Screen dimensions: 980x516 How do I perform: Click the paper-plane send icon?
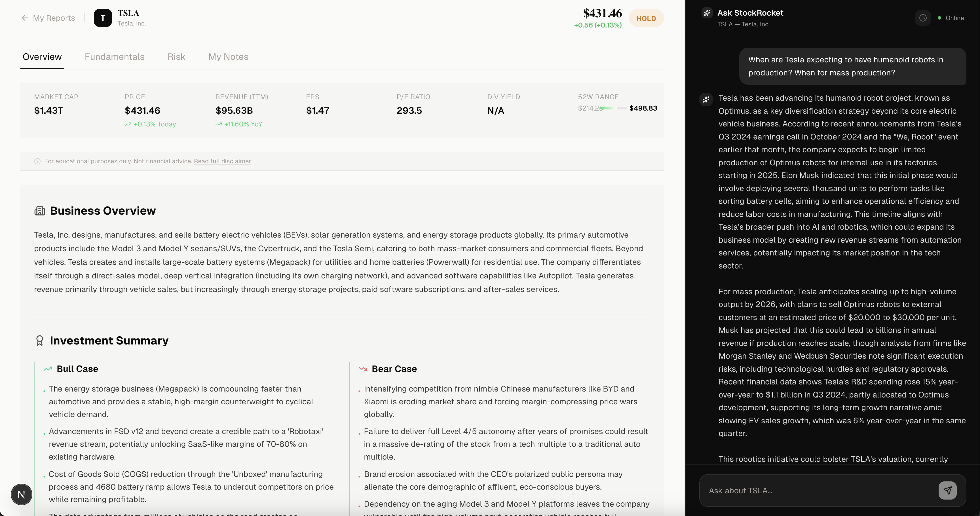[x=948, y=490]
